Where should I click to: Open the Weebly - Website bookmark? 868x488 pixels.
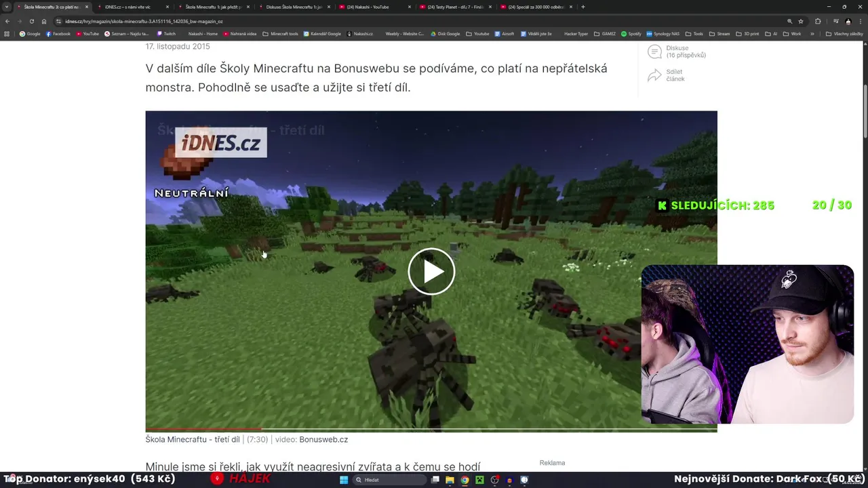point(405,33)
